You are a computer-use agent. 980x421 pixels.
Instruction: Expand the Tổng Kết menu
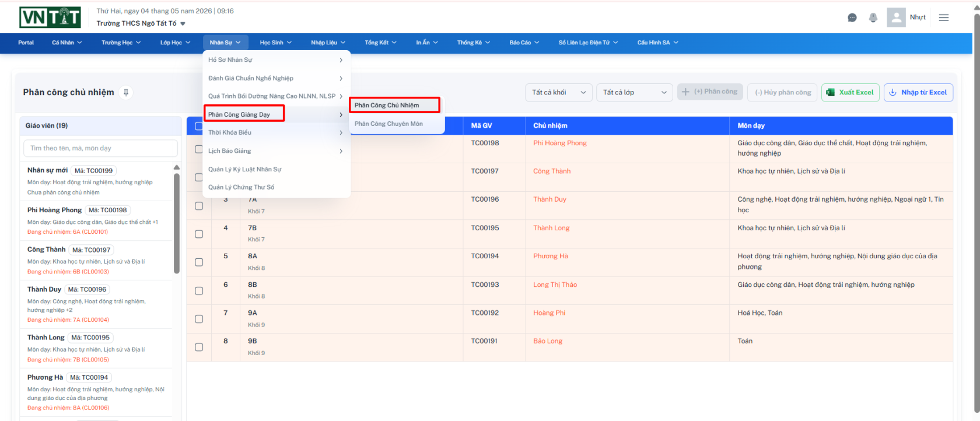[380, 43]
